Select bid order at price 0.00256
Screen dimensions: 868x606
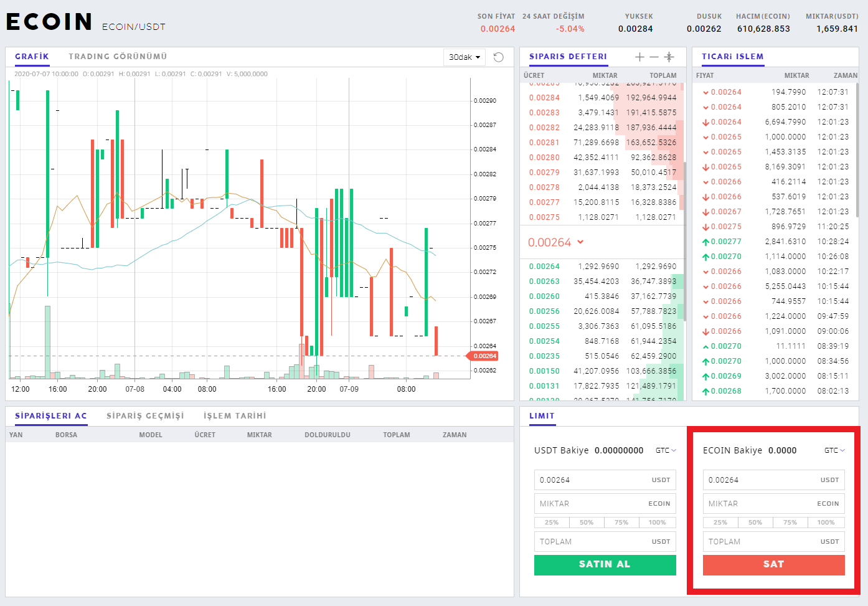pos(603,311)
